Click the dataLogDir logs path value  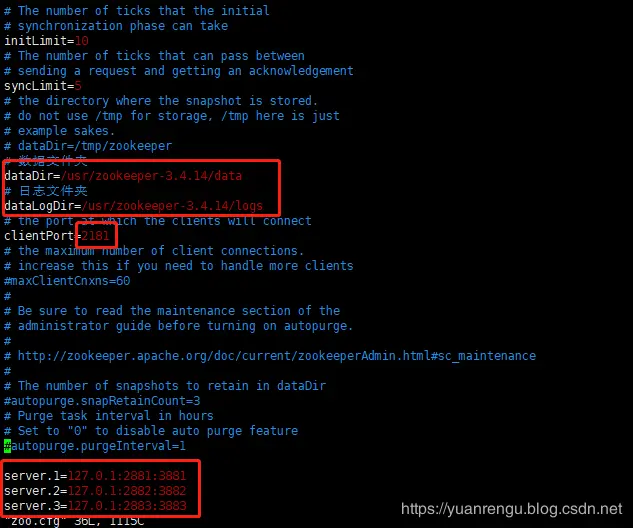click(x=172, y=206)
